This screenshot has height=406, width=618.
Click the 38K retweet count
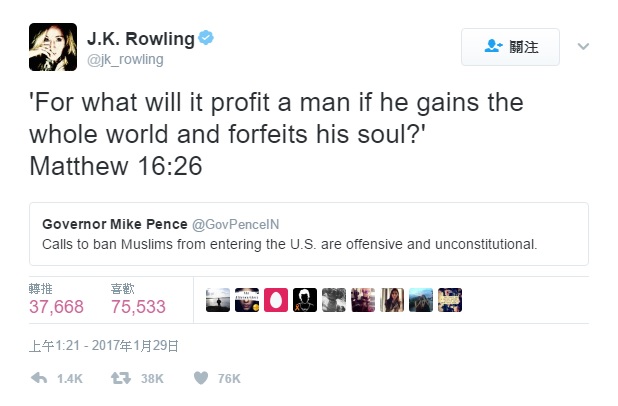point(152,378)
